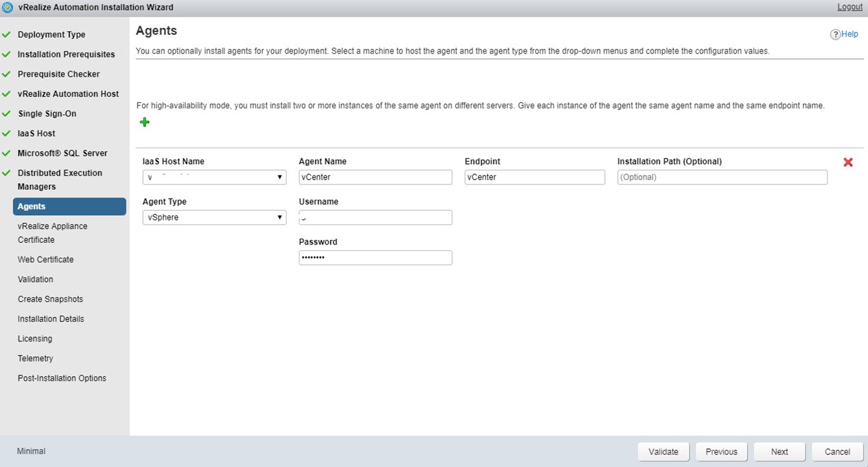The height and width of the screenshot is (467, 868).
Task: Click the Username input field
Action: 375,218
